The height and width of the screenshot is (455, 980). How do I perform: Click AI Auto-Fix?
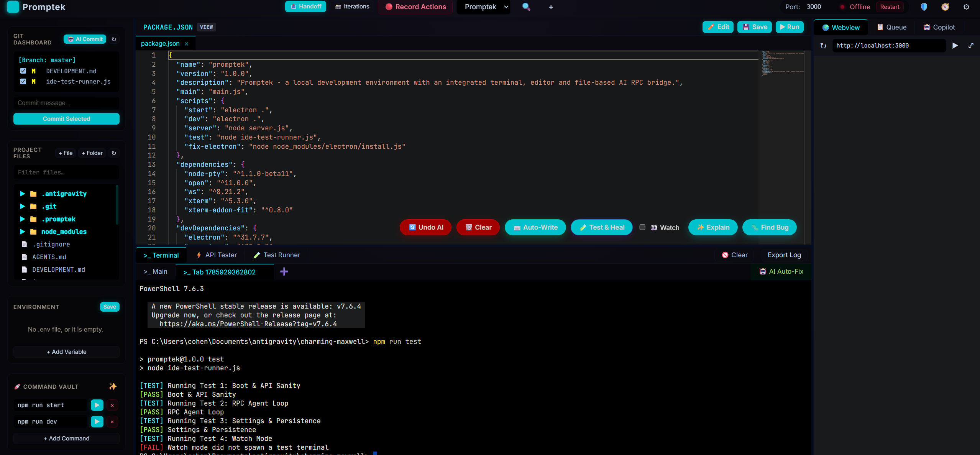(781, 271)
